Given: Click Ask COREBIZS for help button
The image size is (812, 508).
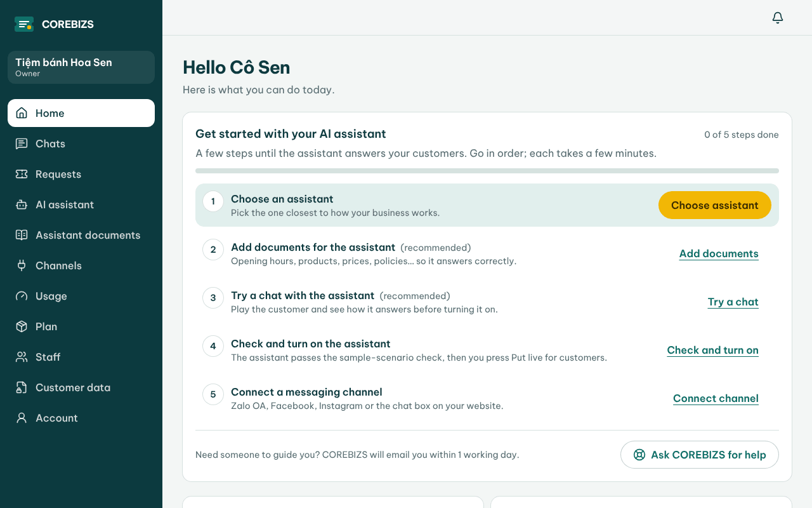Looking at the screenshot, I should 700,455.
